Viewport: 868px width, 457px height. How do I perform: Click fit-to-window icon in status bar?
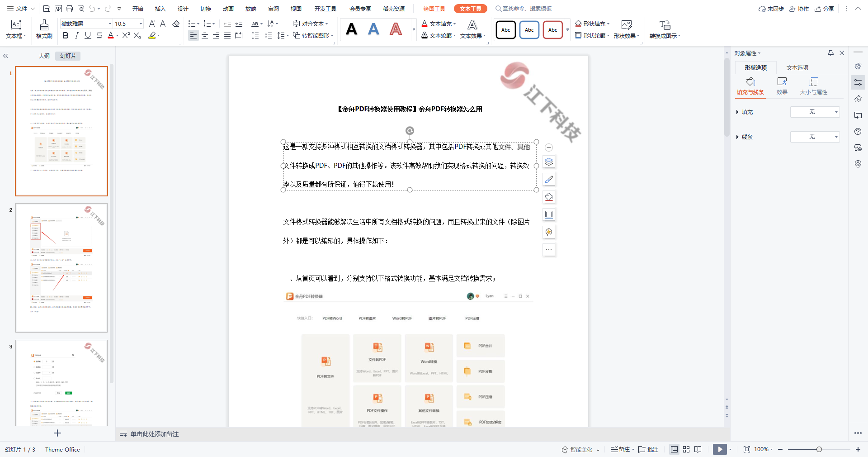pos(747,449)
